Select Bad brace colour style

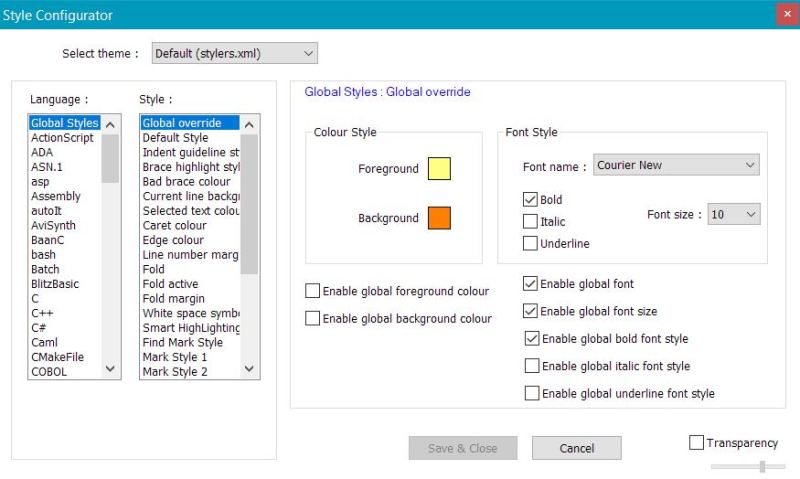point(190,182)
